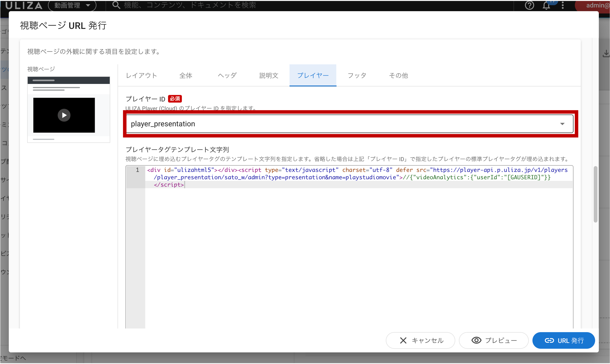Click the キャンセル button
Viewport: 610px width, 364px height.
(420, 340)
